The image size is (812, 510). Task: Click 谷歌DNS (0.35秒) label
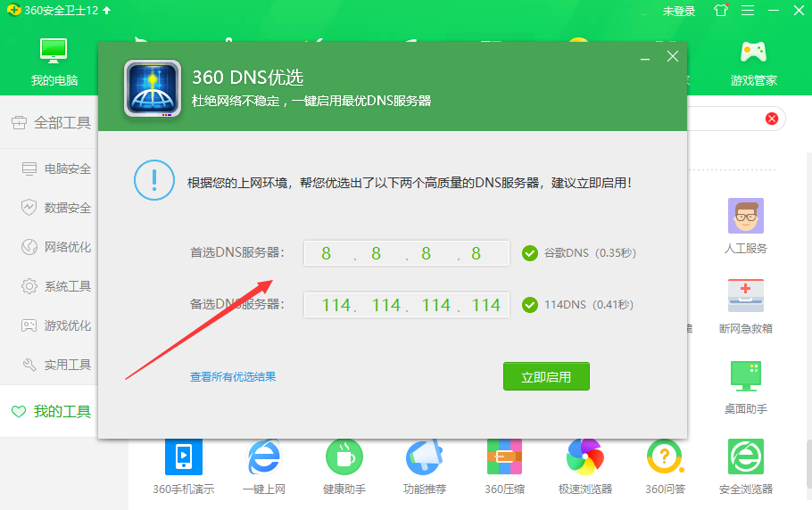(x=590, y=253)
